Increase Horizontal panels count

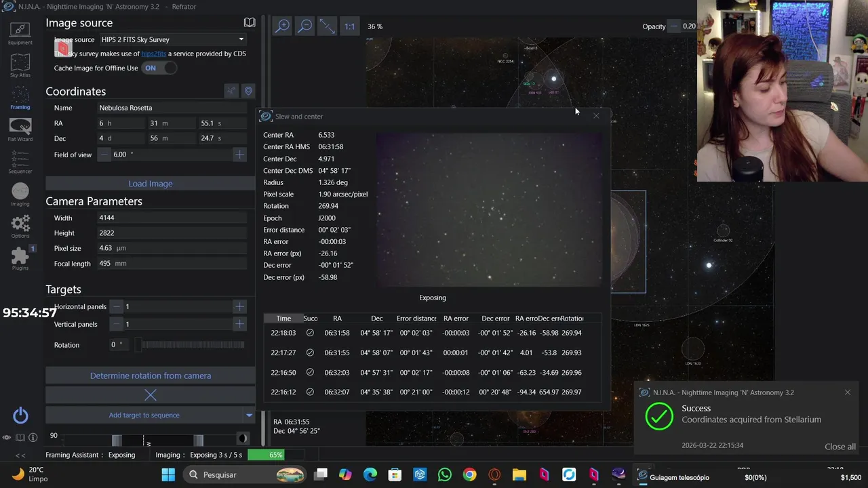coord(239,307)
